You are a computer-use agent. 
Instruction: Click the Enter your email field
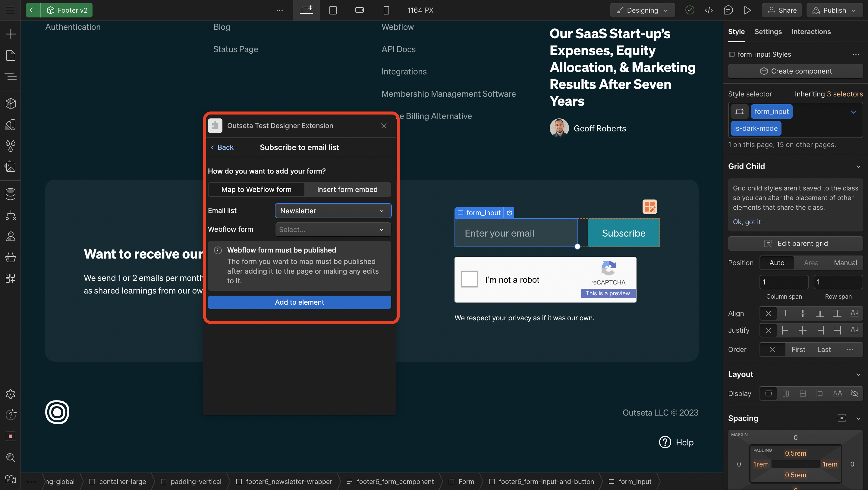(x=516, y=233)
